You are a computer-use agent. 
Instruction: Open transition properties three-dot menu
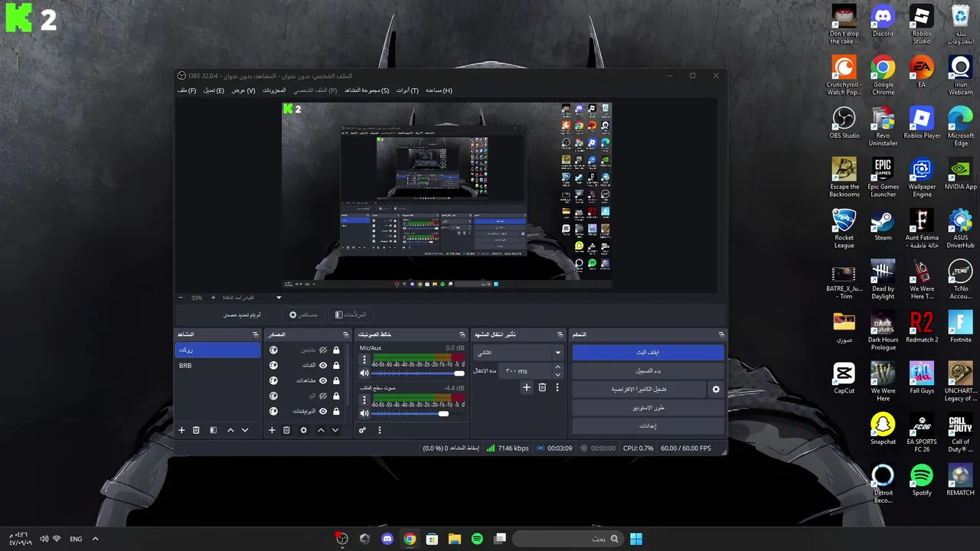tap(557, 387)
